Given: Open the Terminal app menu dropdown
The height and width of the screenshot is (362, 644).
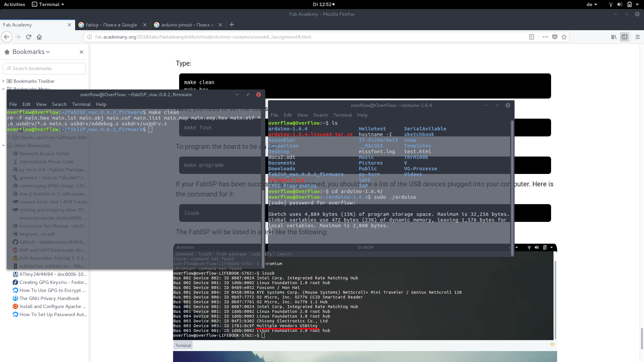Looking at the screenshot, I should click(48, 4).
